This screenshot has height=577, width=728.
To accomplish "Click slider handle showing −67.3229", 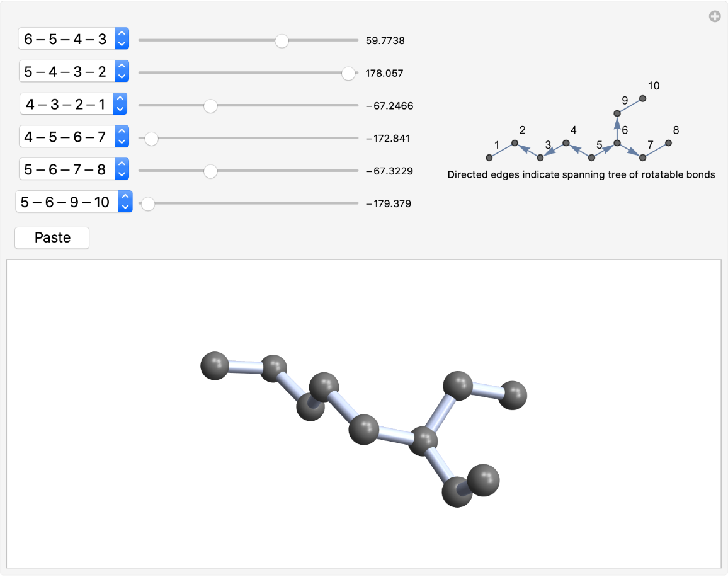I will pyautogui.click(x=211, y=171).
